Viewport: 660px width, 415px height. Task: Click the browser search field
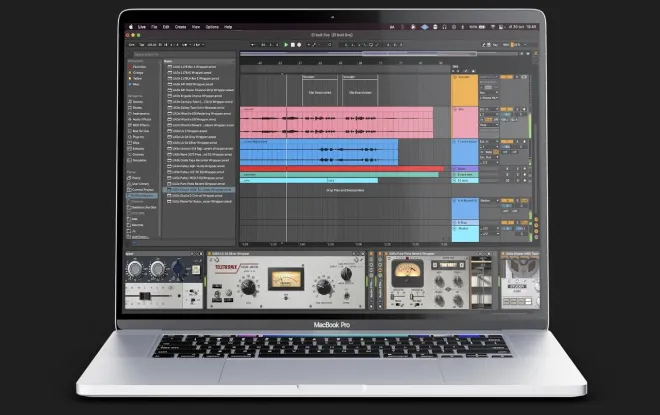[184, 54]
